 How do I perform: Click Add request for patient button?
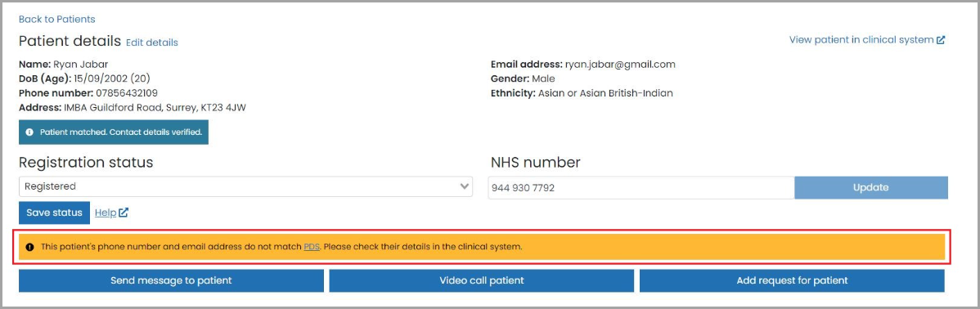(792, 280)
